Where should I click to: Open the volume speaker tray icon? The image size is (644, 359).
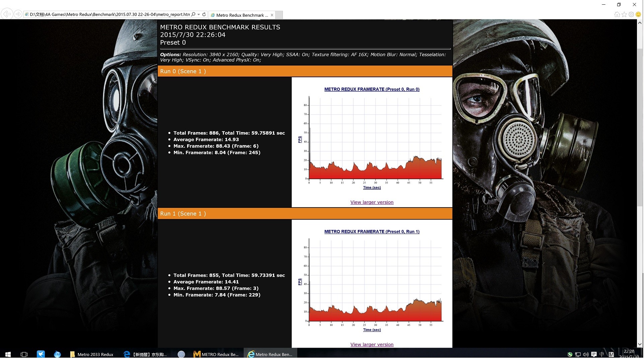586,355
